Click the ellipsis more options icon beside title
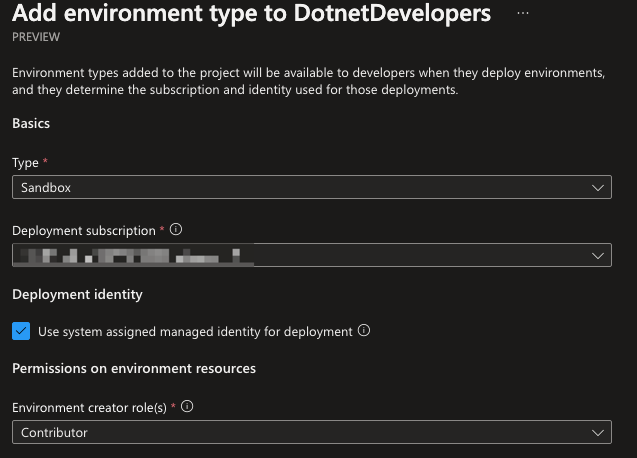Image resolution: width=637 pixels, height=458 pixels. 523,14
